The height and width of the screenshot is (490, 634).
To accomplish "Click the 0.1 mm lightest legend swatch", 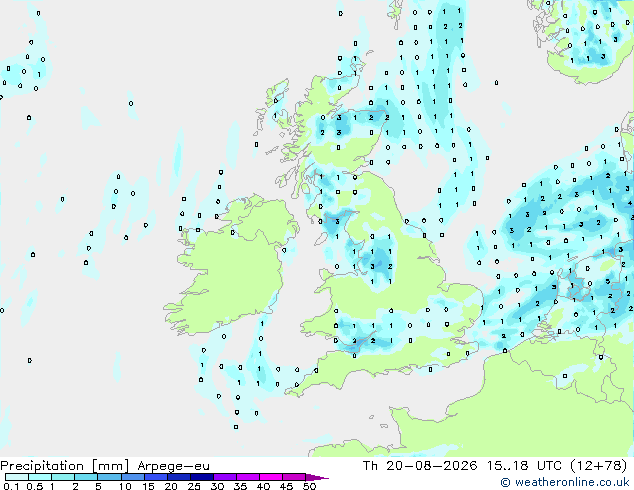I will [17, 477].
